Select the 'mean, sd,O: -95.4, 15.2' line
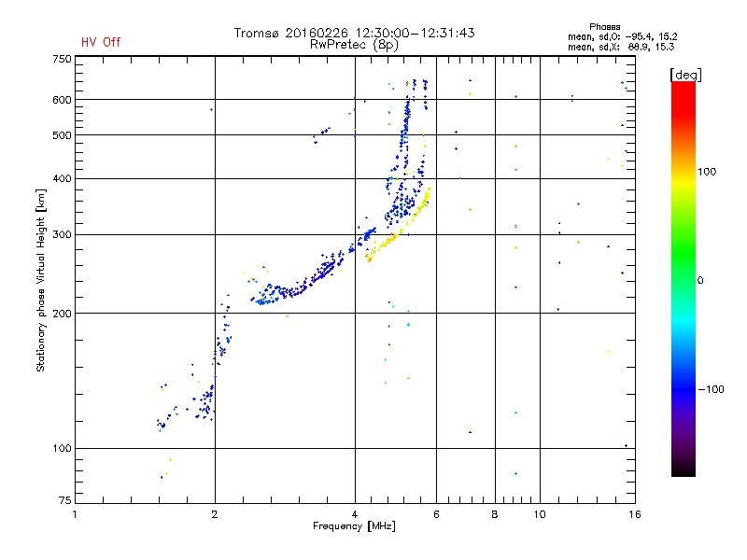 (622, 36)
